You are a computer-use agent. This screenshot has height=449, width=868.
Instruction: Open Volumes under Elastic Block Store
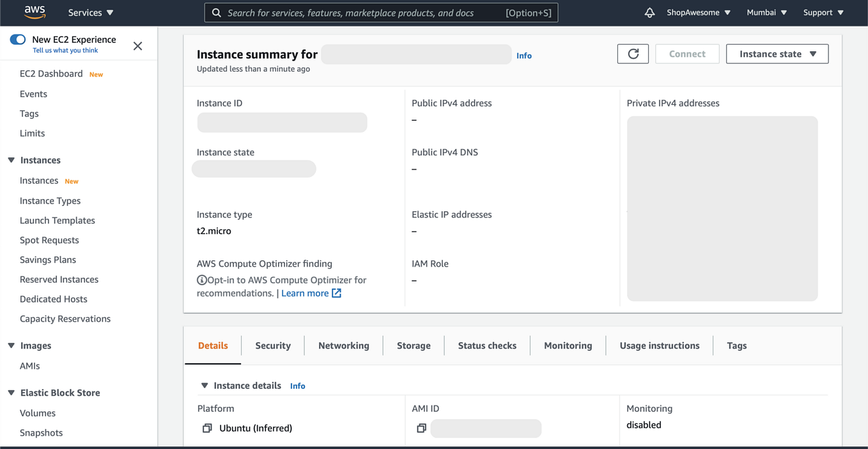[37, 413]
